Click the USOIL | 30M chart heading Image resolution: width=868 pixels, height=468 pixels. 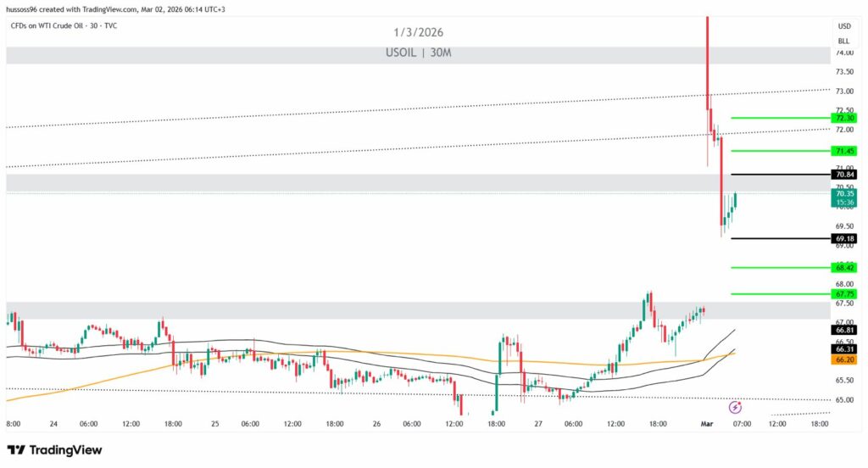click(x=418, y=53)
